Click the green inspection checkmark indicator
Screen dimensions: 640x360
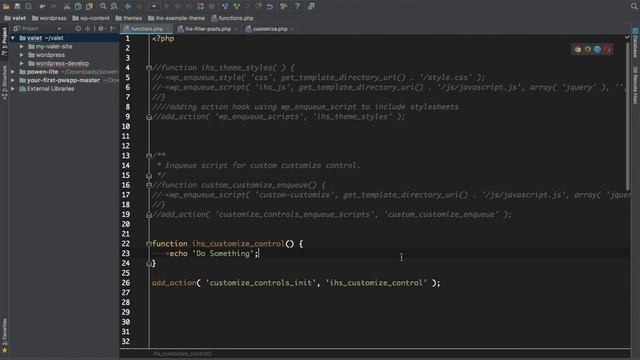click(627, 38)
